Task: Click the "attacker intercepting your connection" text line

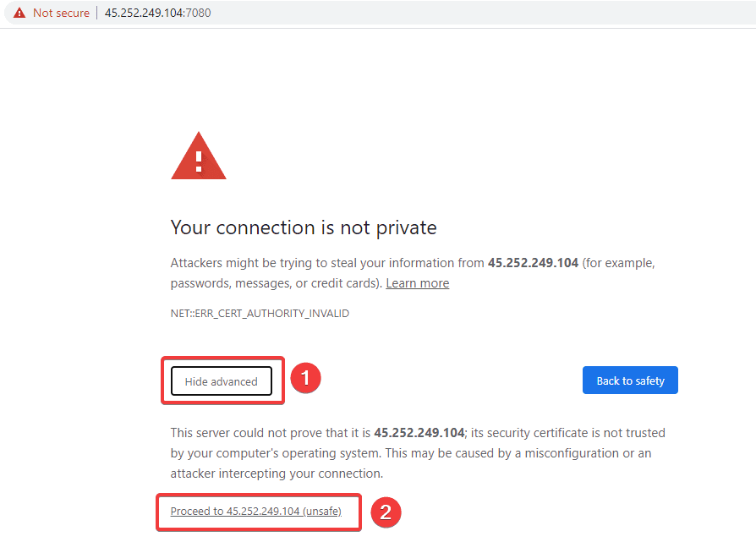Action: [277, 474]
